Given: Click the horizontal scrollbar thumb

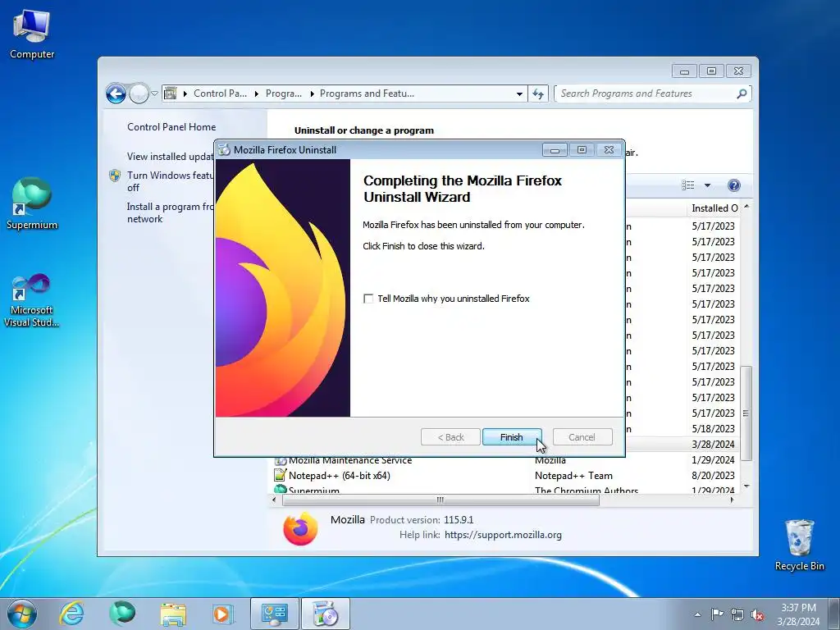Looking at the screenshot, I should (441, 500).
